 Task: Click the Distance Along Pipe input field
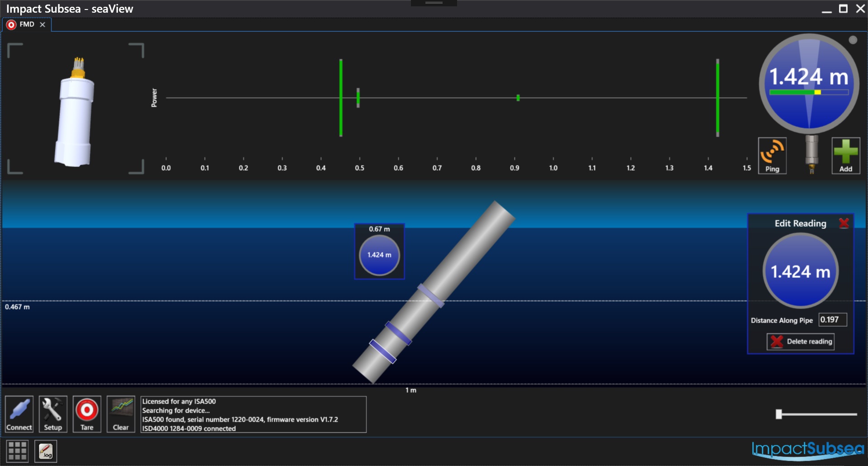coord(833,320)
